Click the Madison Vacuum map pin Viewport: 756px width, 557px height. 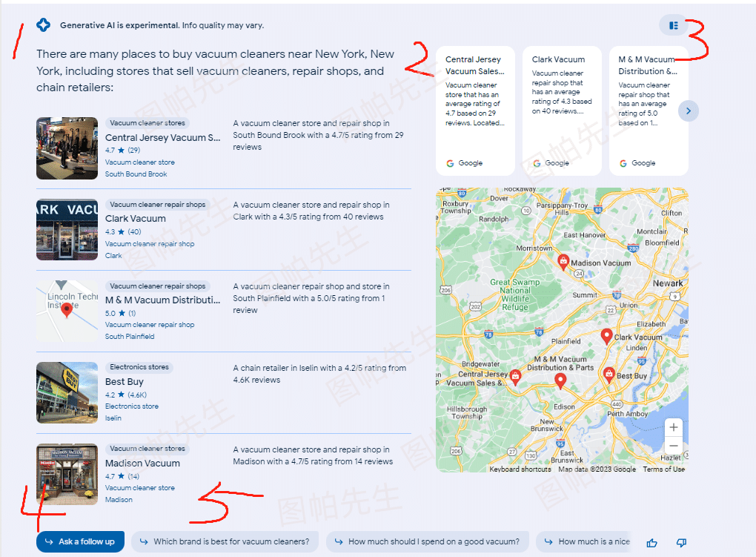(x=563, y=262)
